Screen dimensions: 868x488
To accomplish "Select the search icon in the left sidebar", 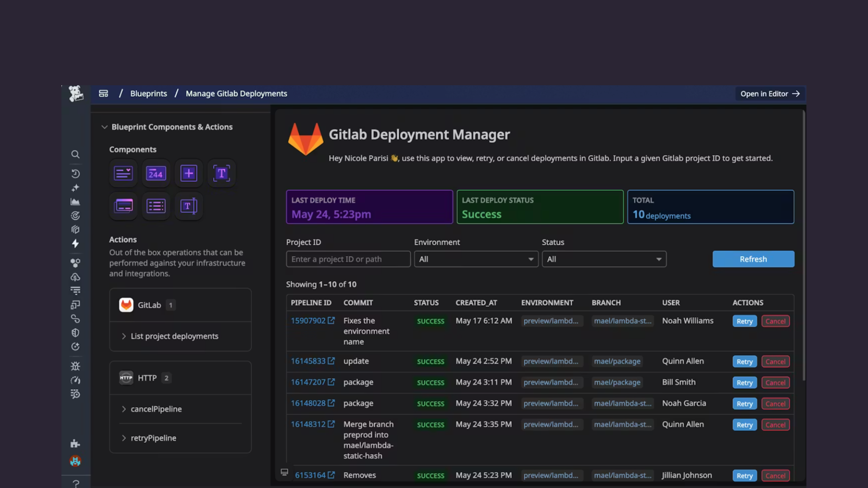I will [x=75, y=154].
